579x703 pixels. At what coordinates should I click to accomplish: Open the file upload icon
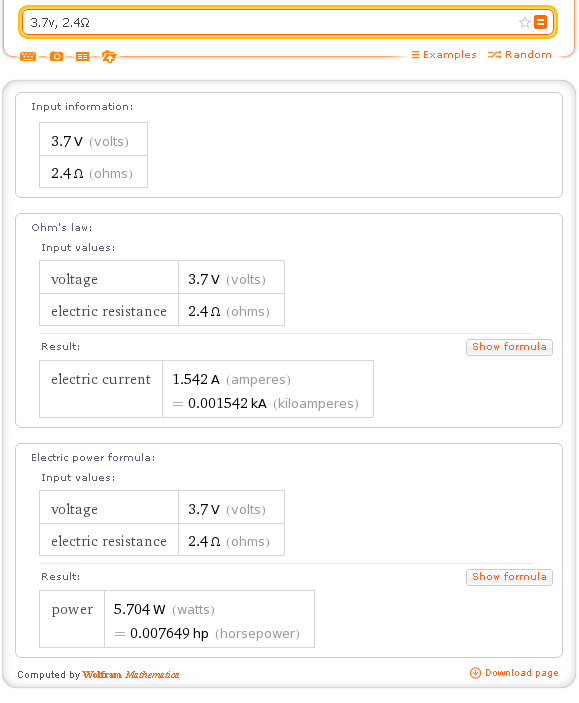(109, 56)
